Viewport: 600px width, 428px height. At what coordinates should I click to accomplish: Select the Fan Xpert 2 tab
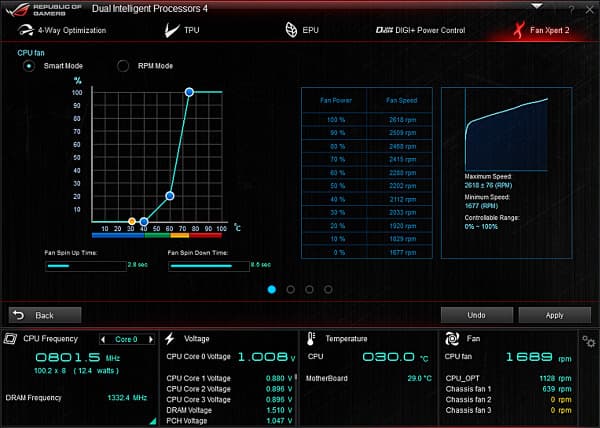[541, 30]
